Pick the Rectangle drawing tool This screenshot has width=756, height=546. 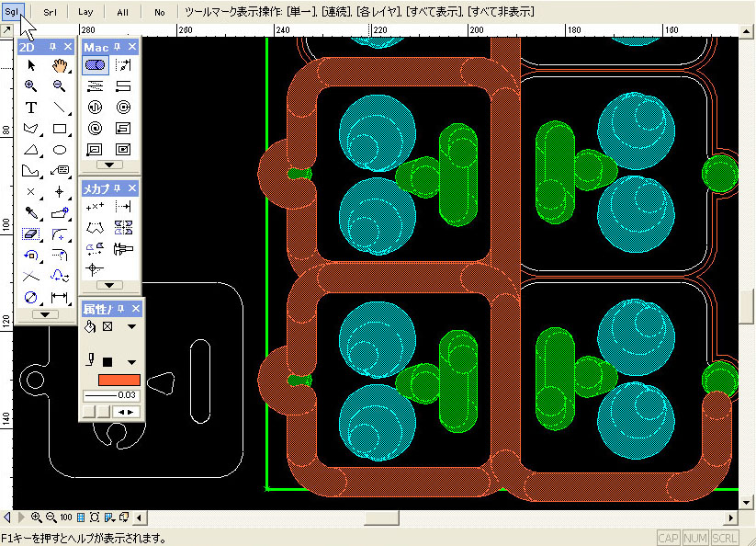coord(61,129)
